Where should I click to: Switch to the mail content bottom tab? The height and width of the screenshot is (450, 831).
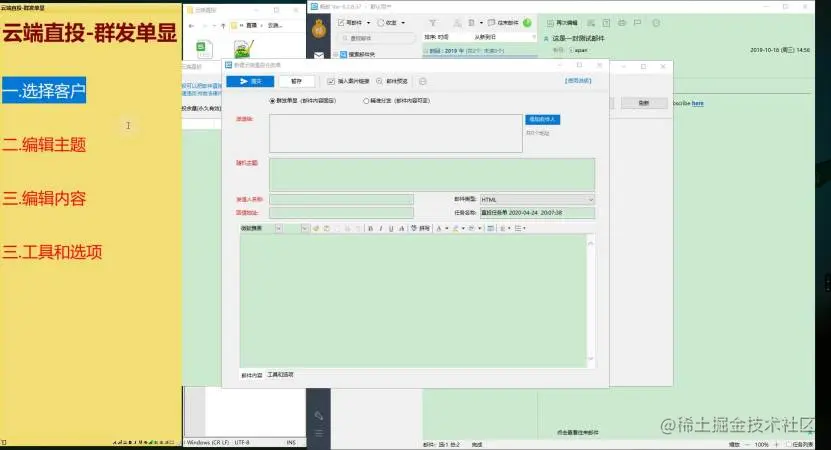coord(252,375)
